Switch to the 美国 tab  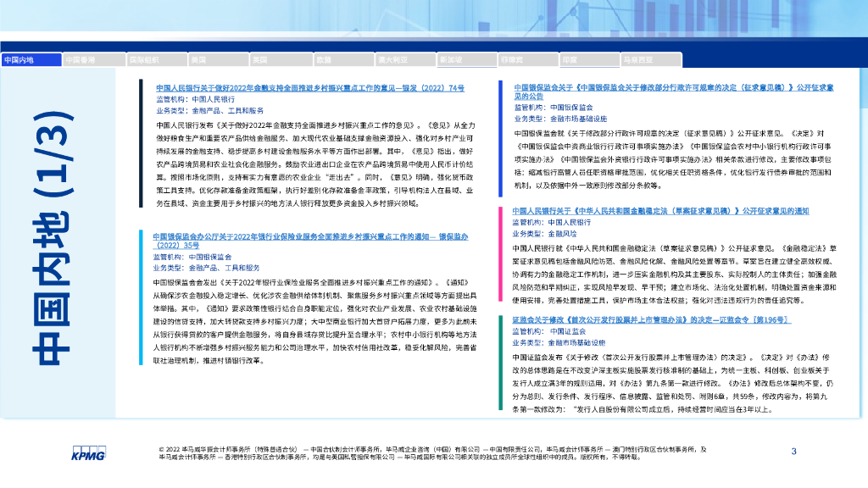point(219,60)
